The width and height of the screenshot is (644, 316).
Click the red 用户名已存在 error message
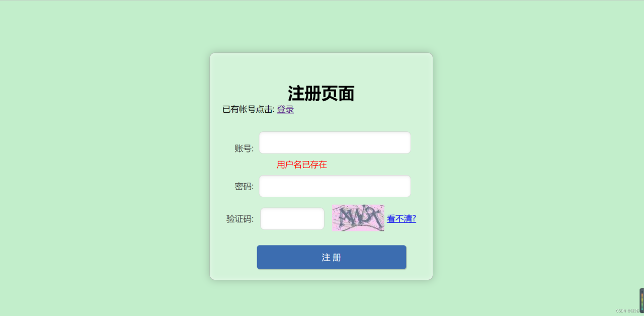tap(302, 165)
